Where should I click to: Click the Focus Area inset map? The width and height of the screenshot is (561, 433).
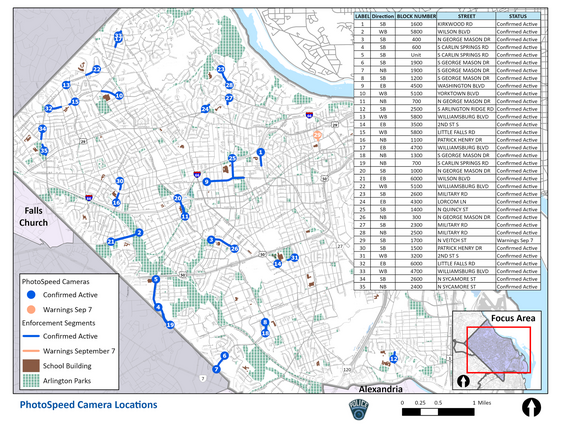pyautogui.click(x=497, y=351)
